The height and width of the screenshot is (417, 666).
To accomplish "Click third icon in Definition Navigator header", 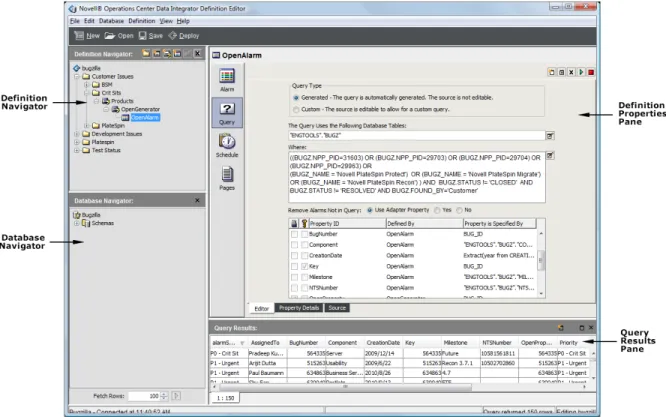I will tap(167, 54).
